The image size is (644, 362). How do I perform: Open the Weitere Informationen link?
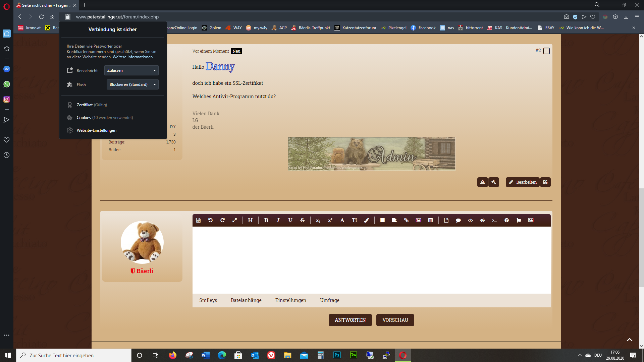(132, 57)
